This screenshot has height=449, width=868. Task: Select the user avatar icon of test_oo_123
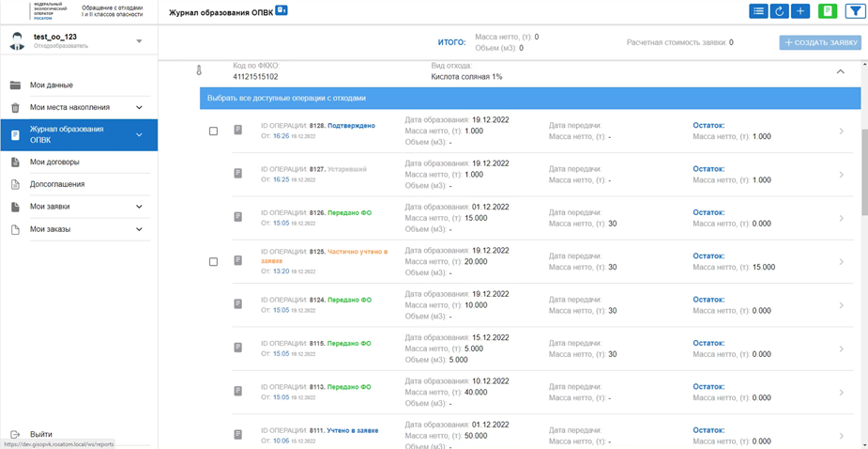tap(17, 41)
